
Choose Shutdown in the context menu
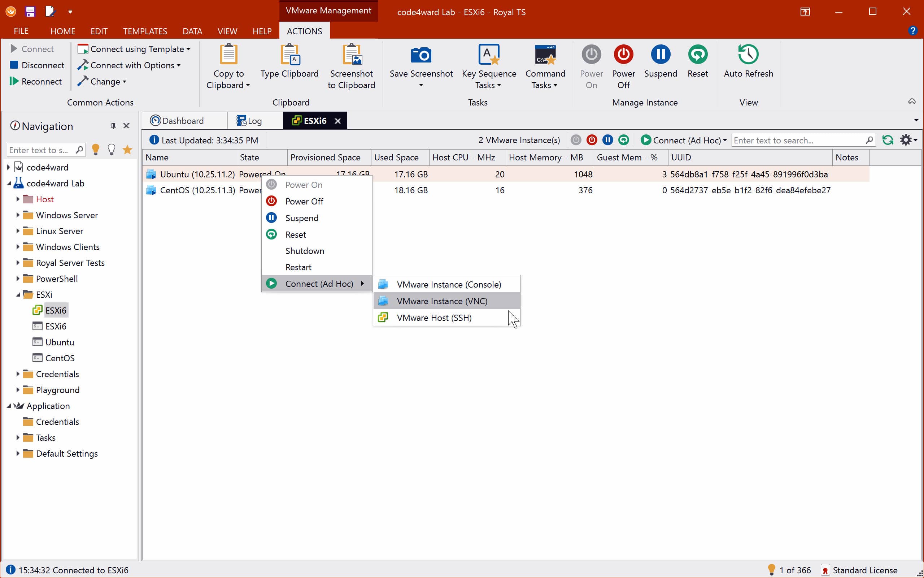[317, 251]
